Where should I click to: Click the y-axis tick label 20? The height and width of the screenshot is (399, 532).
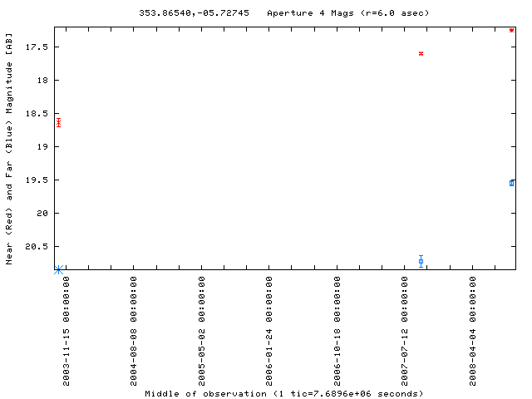[42, 213]
